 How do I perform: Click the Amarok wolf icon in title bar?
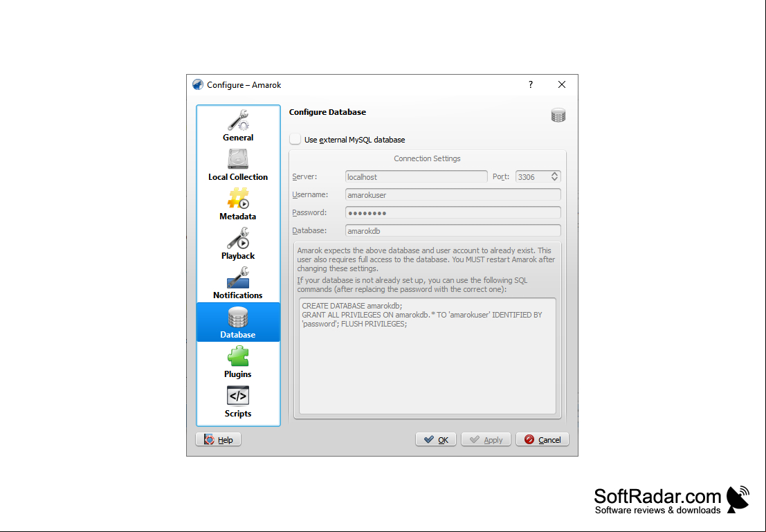(x=197, y=84)
